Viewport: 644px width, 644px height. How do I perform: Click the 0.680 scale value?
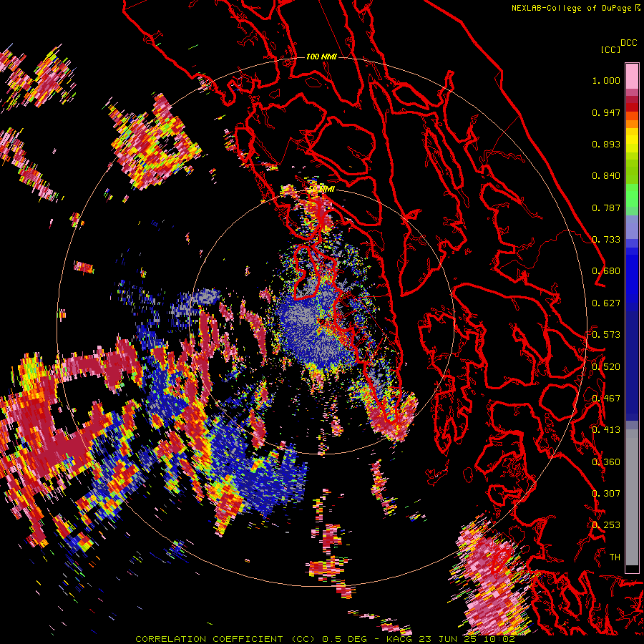(x=606, y=271)
